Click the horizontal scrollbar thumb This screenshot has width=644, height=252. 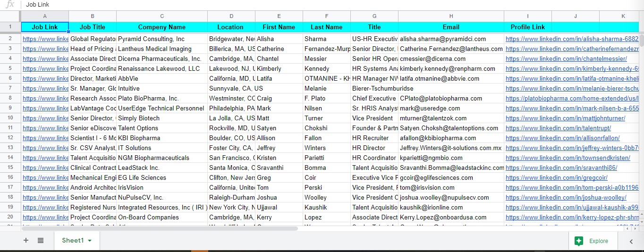coord(161,228)
